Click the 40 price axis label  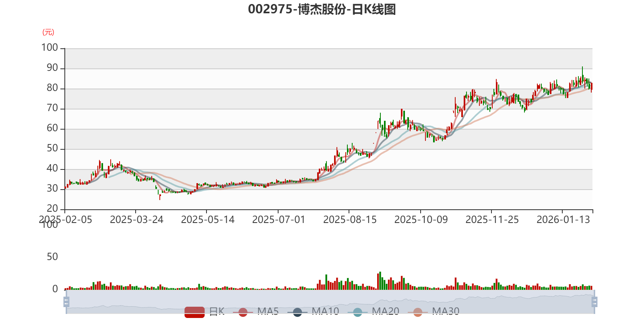(x=52, y=168)
